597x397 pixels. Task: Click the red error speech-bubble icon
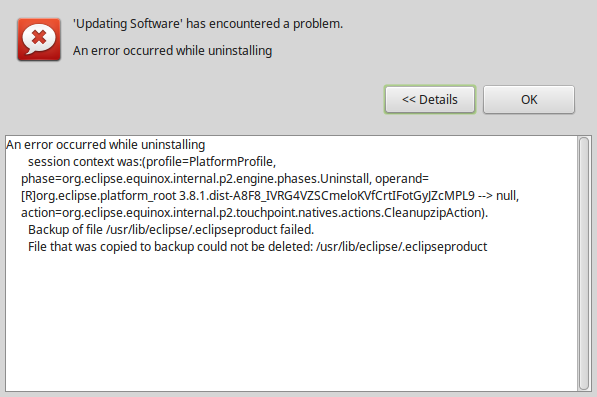coord(39,39)
